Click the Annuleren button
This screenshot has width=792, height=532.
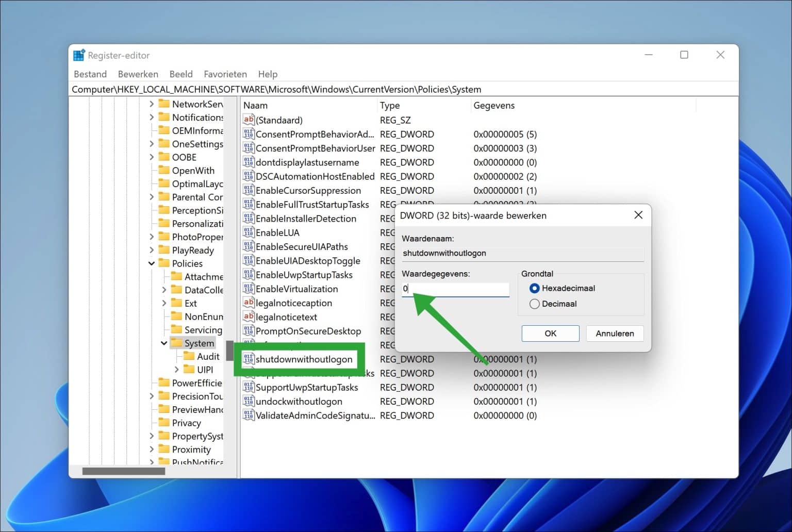point(614,334)
